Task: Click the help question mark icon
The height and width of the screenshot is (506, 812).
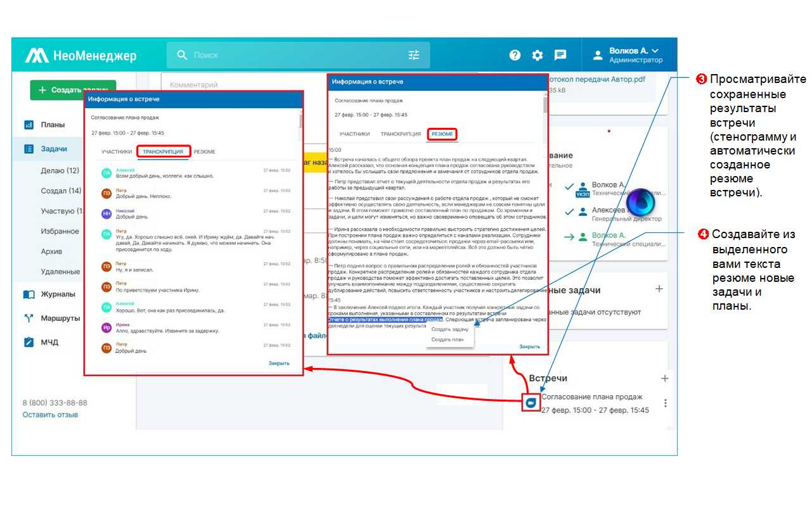Action: point(515,55)
